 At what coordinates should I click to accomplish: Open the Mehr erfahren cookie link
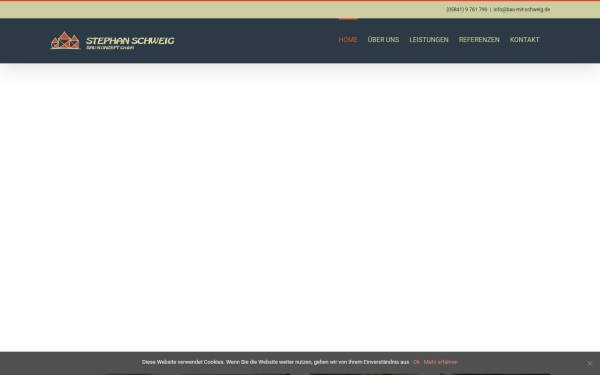tap(440, 362)
